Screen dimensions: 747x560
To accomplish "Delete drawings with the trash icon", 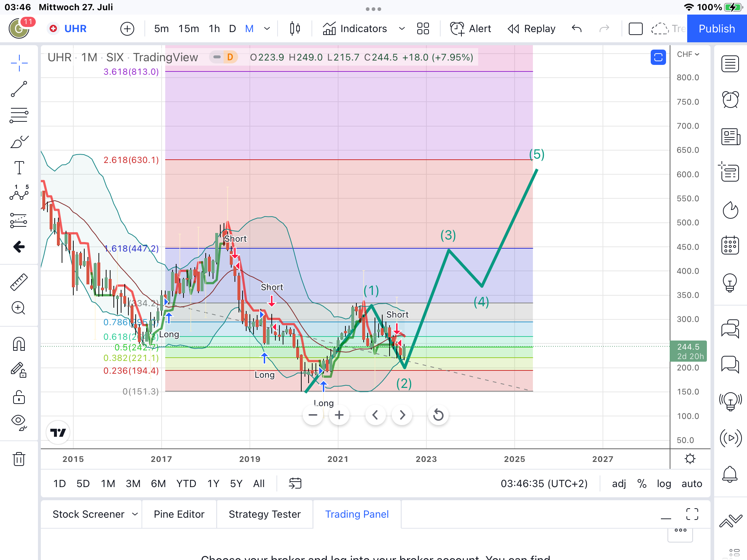I will [x=19, y=459].
